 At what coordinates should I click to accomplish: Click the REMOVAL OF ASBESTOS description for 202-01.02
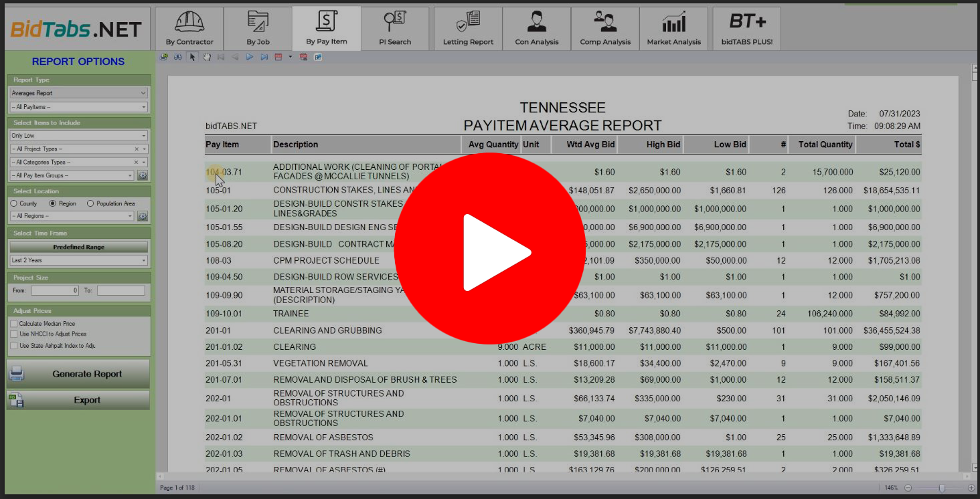click(323, 437)
